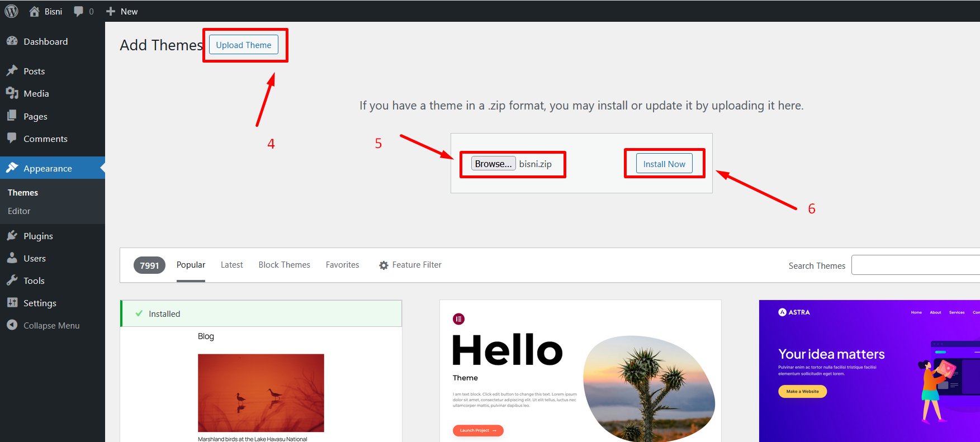Click the 7991 theme count badge
This screenshot has height=442, width=980.
pos(149,265)
